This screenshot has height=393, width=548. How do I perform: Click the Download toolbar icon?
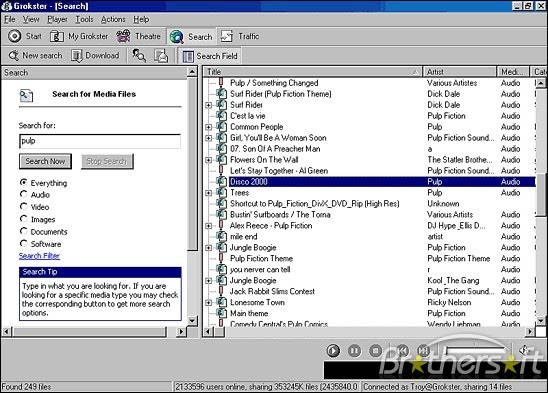click(x=77, y=56)
